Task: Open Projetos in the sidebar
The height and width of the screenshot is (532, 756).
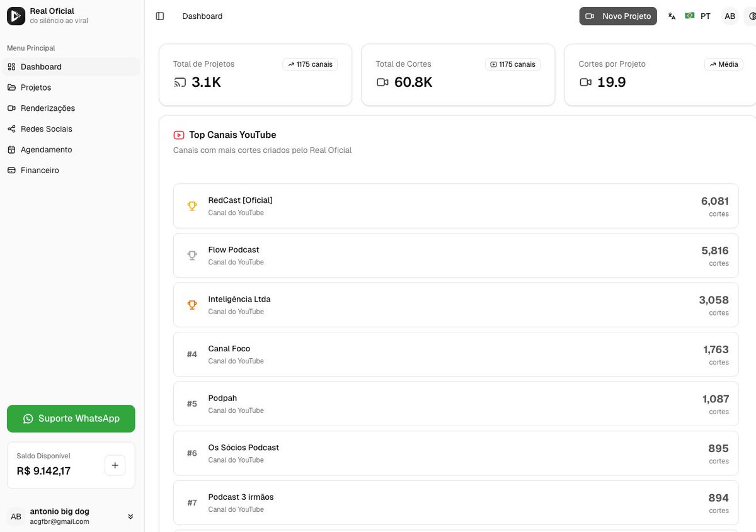Action: tap(71, 88)
